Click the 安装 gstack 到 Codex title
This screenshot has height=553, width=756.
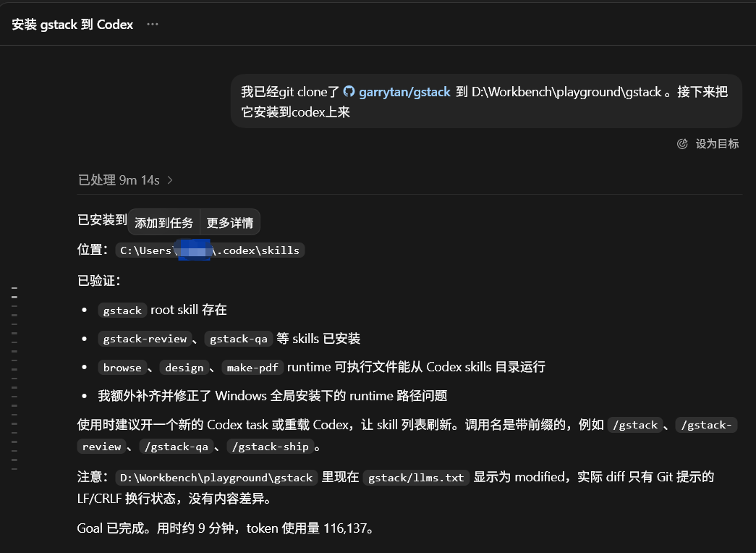72,24
